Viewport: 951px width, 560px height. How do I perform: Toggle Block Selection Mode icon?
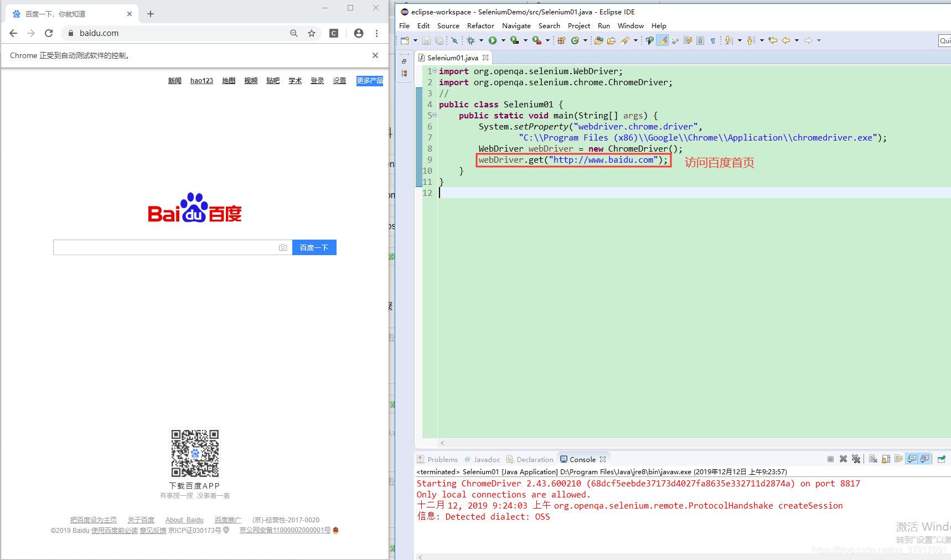coord(700,40)
